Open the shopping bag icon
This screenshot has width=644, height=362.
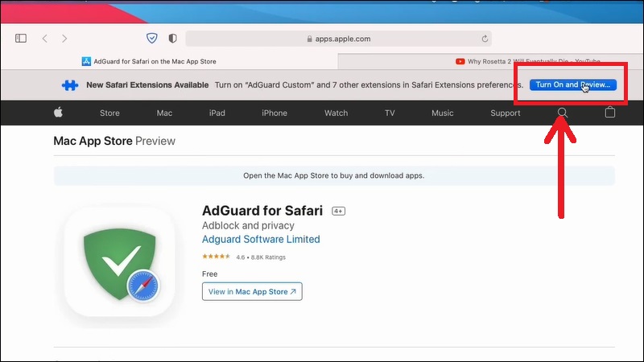(x=610, y=113)
